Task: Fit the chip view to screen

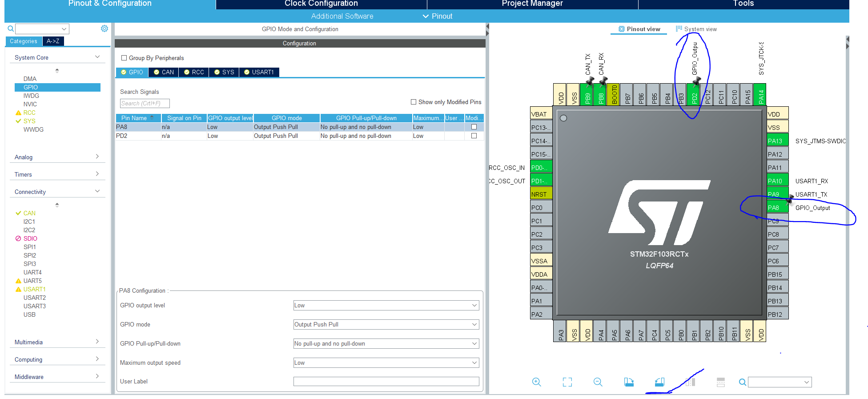Action: (x=567, y=382)
